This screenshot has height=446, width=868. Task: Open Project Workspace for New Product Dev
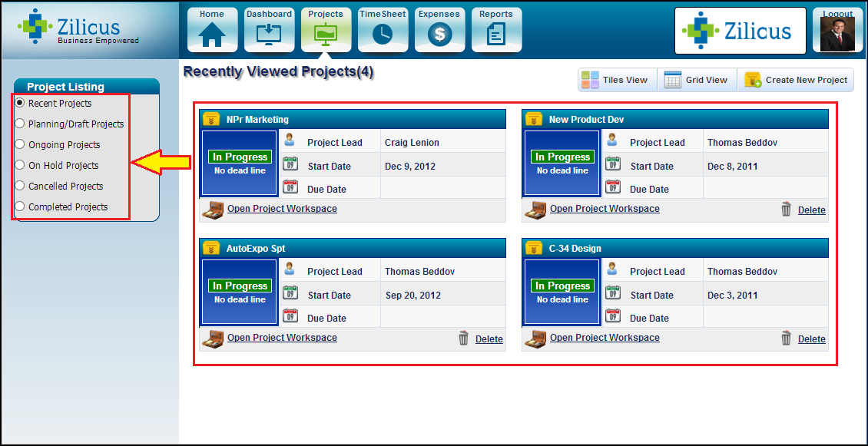(605, 209)
